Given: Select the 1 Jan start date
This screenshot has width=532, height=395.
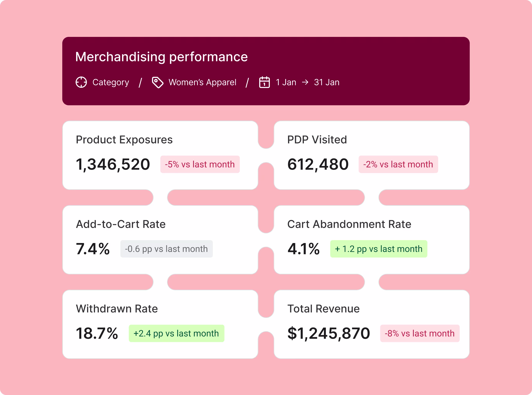Looking at the screenshot, I should (286, 82).
